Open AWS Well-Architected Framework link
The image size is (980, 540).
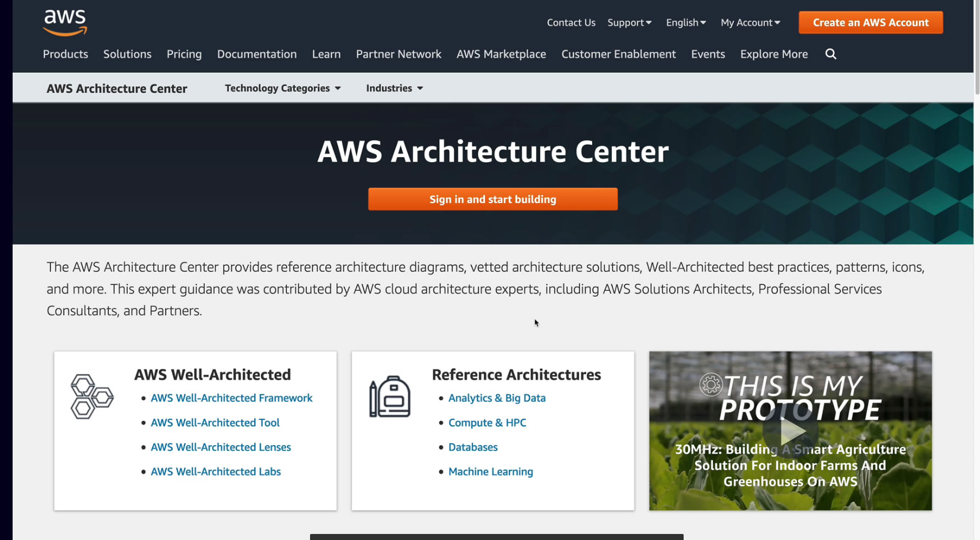(231, 398)
